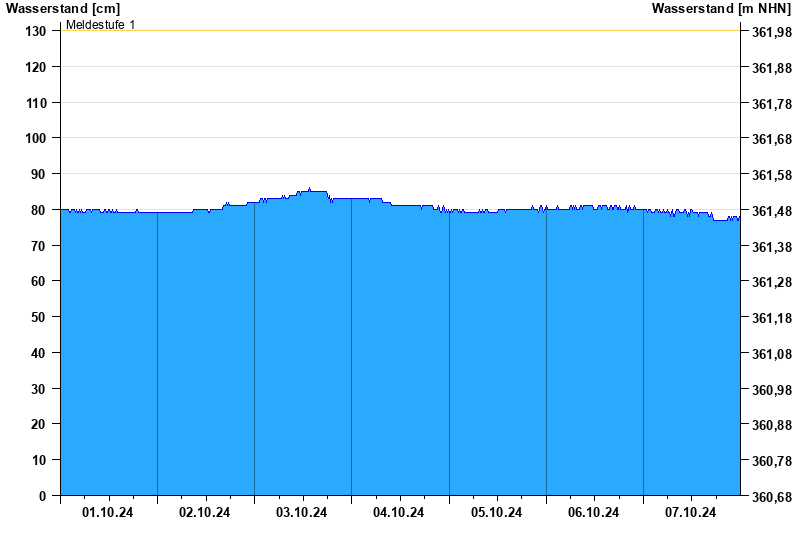This screenshot has width=800, height=550.
Task: Click the 'Wasserstand [cm]' axis title
Action: tap(63, 8)
